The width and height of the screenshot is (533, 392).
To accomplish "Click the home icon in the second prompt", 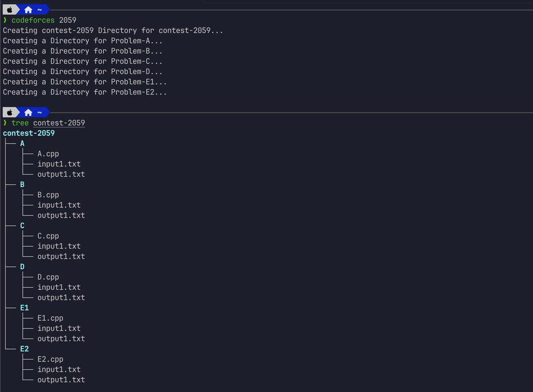I will (28, 112).
